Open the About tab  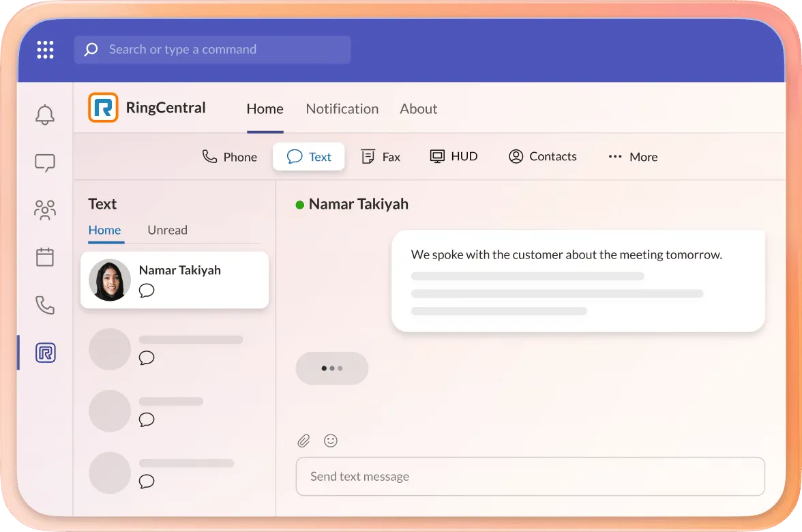tap(418, 108)
